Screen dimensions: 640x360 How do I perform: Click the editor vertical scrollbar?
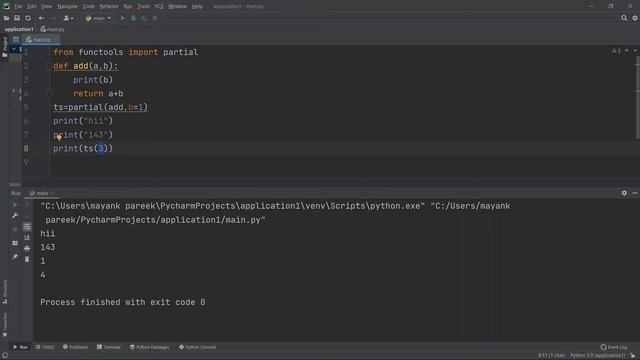click(x=637, y=98)
